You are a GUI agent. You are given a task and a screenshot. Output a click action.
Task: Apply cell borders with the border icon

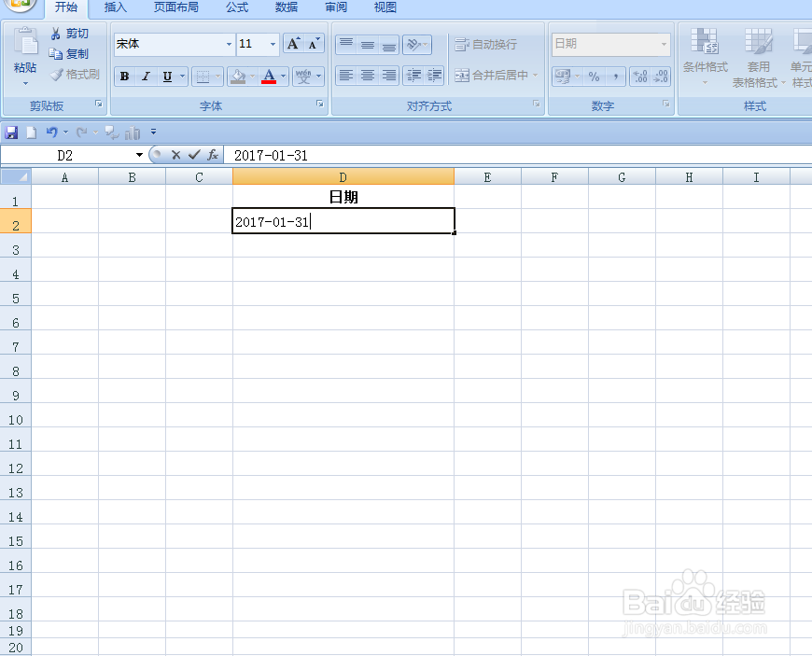(203, 77)
